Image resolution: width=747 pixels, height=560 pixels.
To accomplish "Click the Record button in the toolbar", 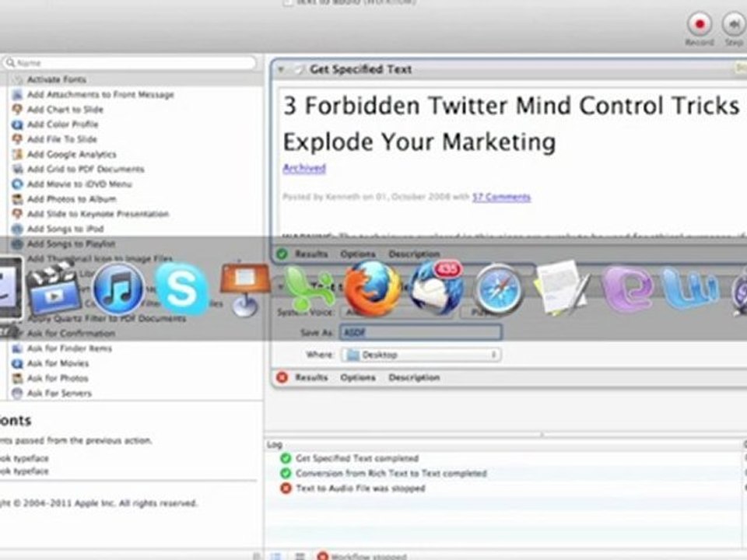I will coord(700,24).
